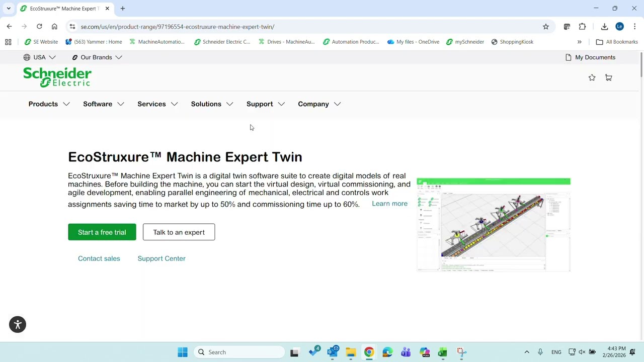Viewport: 644px width, 362px height.
Task: Open the apps grid in bookmarks bar
Action: tap(8, 42)
